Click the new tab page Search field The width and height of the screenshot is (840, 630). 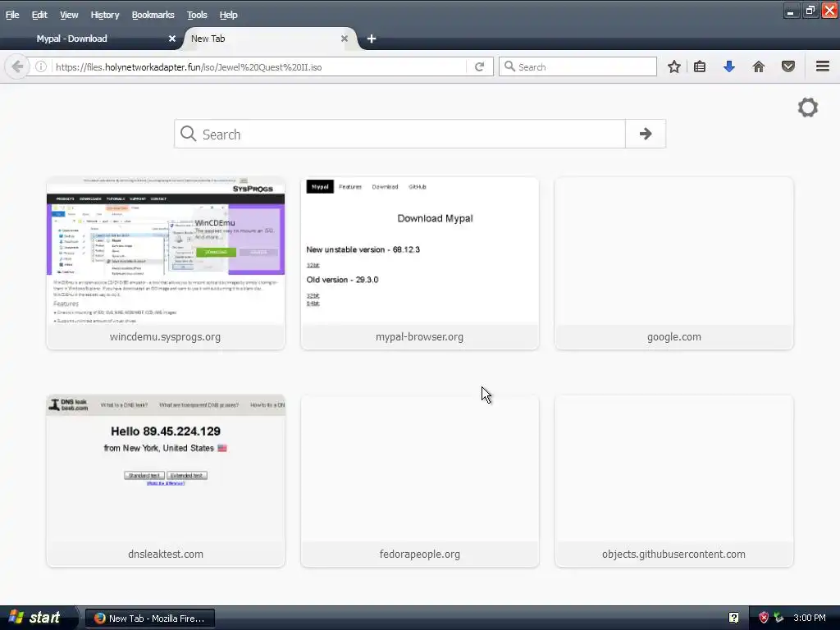click(x=399, y=134)
